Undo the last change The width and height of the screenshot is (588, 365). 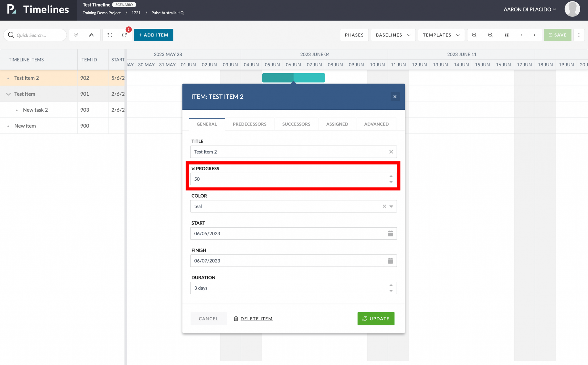[109, 35]
